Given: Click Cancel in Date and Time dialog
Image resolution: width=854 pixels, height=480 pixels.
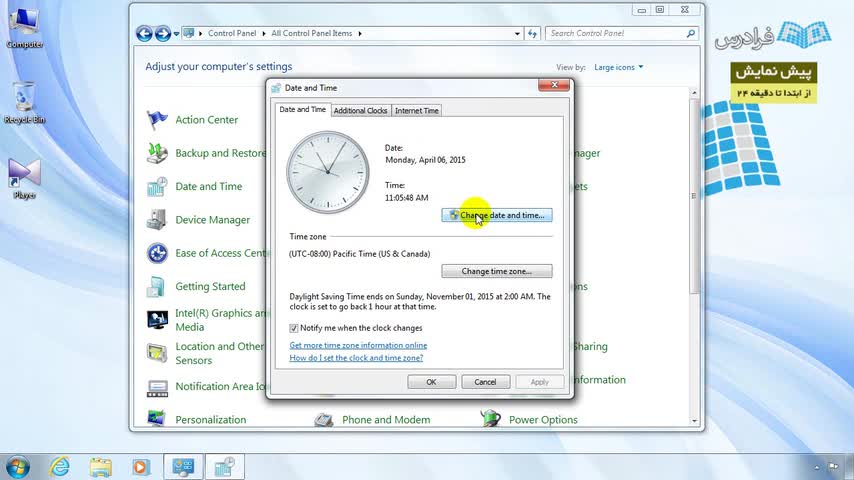Looking at the screenshot, I should click(485, 382).
